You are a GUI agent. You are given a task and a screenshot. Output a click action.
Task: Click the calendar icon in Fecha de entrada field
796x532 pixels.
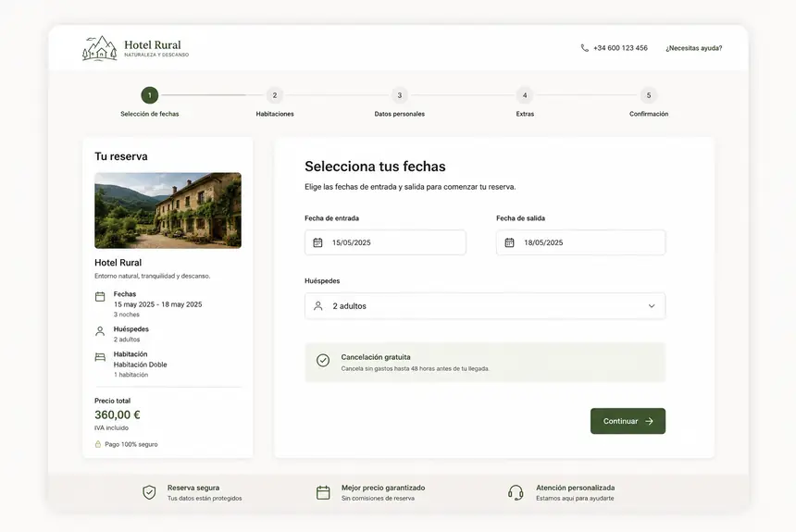(x=317, y=242)
